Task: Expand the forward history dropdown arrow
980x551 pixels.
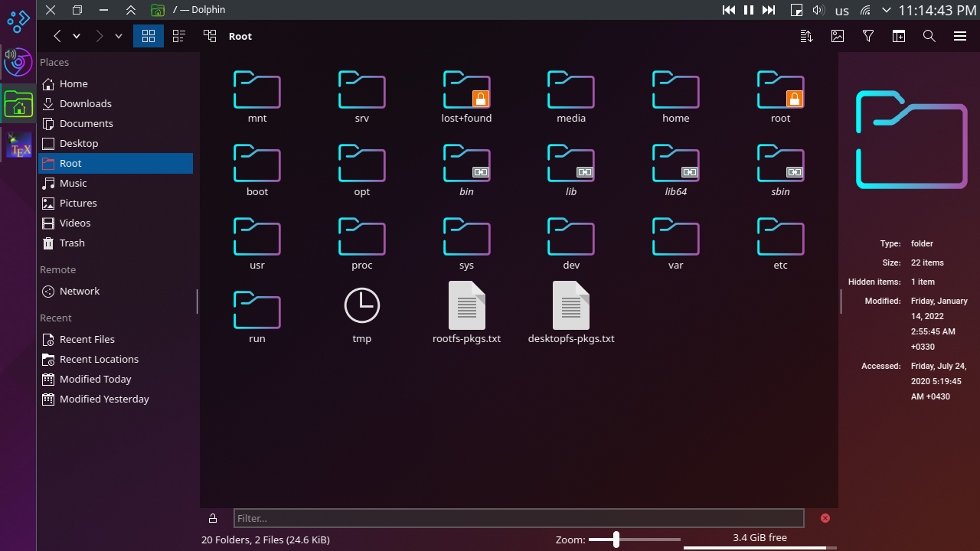Action: 119,36
